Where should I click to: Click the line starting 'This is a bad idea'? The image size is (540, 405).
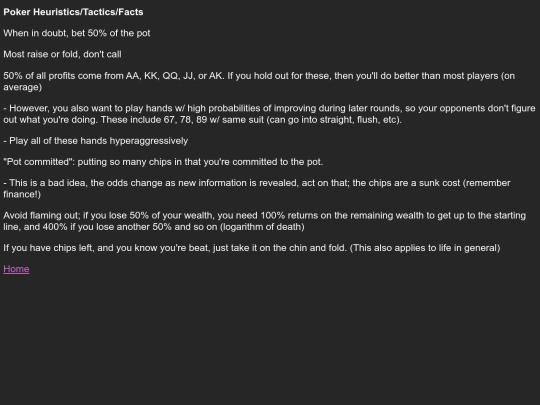click(257, 188)
